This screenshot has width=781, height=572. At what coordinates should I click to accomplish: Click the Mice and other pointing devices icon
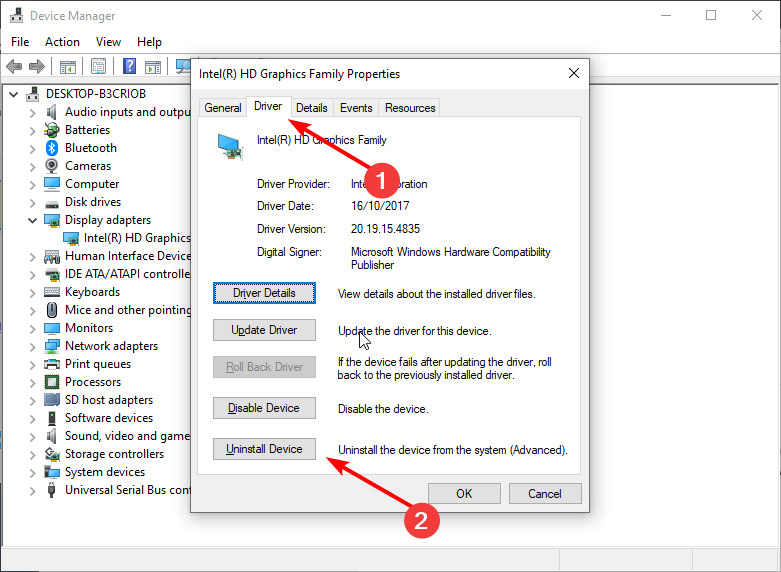click(52, 310)
